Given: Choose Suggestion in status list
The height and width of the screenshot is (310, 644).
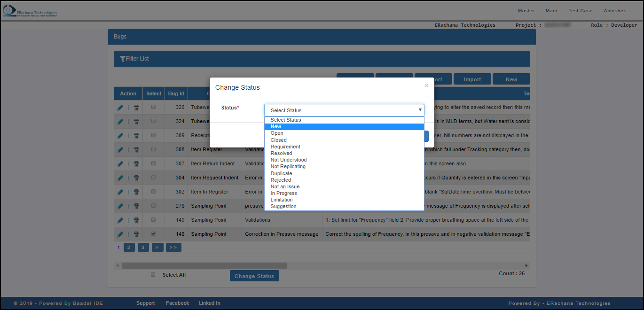Looking at the screenshot, I should point(344,206).
